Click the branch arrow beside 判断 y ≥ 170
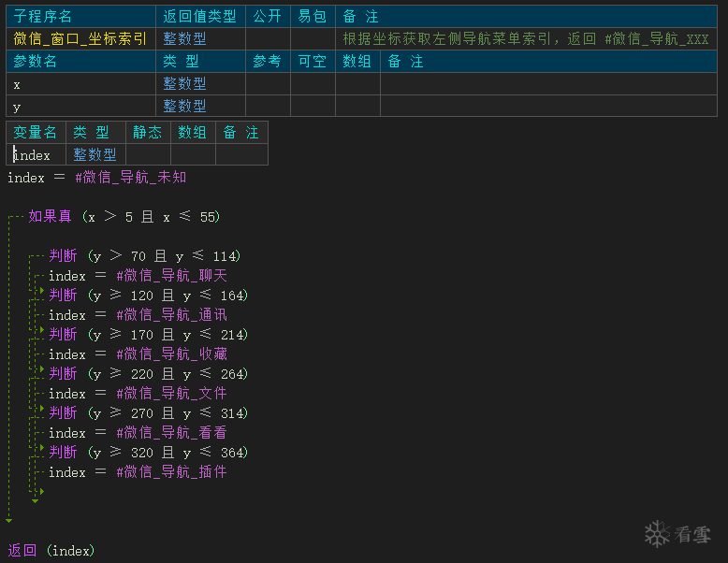Image resolution: width=728 pixels, height=563 pixels. (42, 330)
